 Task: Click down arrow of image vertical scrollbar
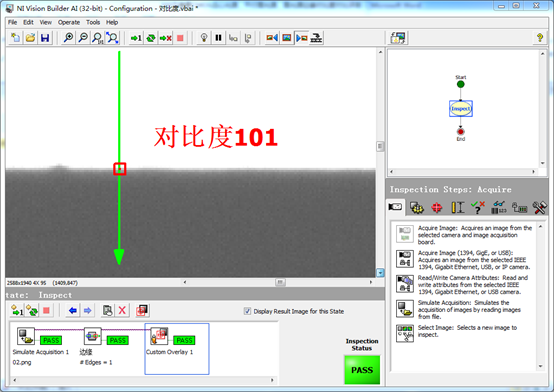(x=380, y=273)
